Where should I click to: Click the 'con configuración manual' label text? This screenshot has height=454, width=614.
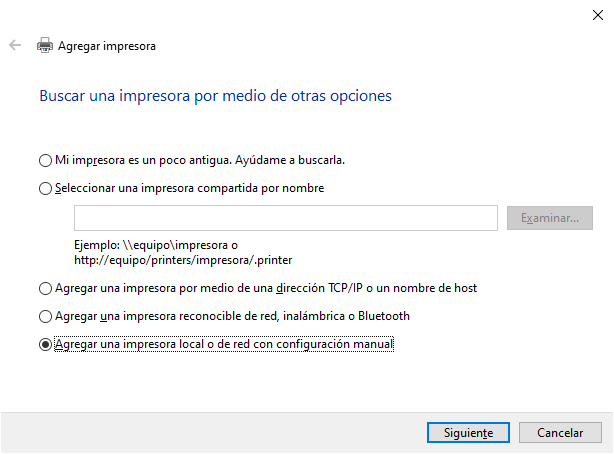tap(330, 345)
